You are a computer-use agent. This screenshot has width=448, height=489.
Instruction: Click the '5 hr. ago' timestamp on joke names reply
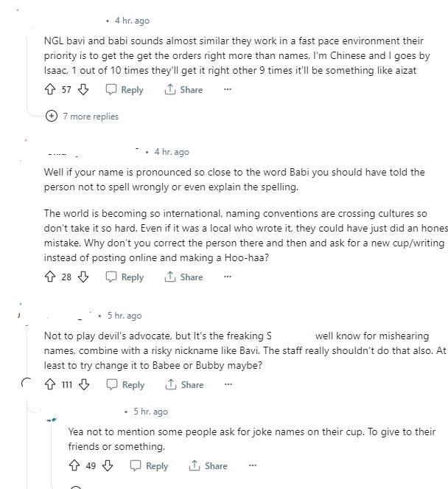(x=150, y=412)
